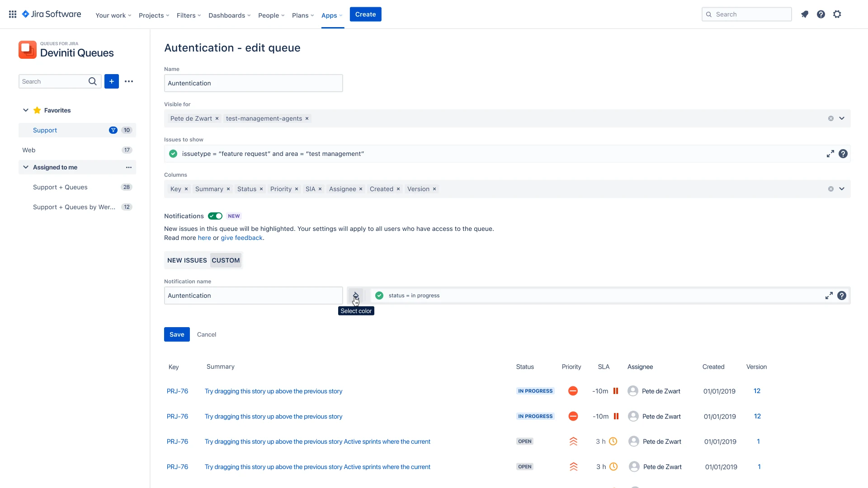Image resolution: width=868 pixels, height=488 pixels.
Task: Clear all Visible for selections
Action: point(831,118)
